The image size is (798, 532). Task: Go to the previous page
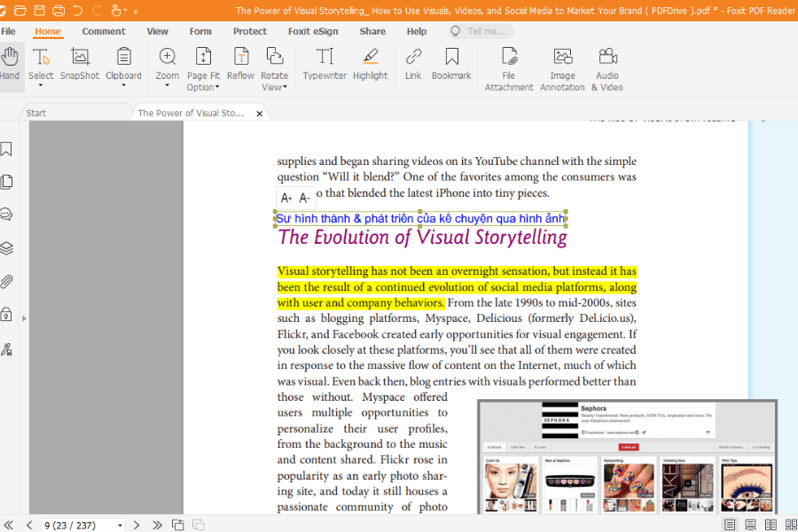click(x=29, y=525)
